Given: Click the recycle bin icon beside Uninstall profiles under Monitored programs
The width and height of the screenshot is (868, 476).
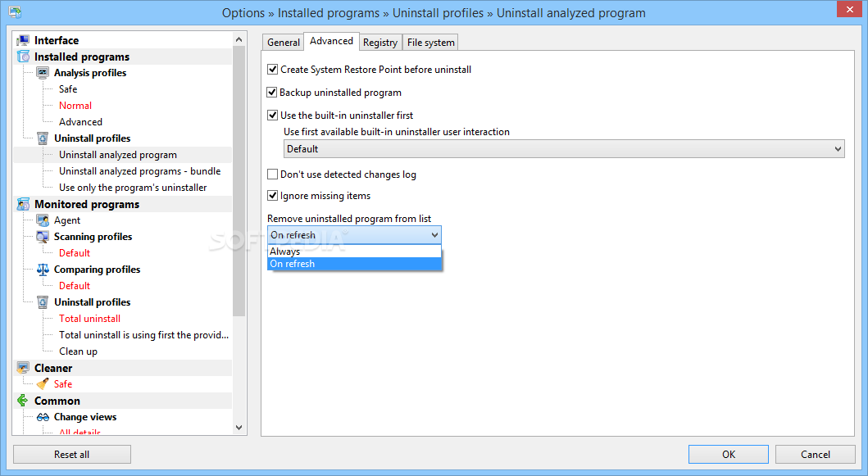Looking at the screenshot, I should [43, 302].
